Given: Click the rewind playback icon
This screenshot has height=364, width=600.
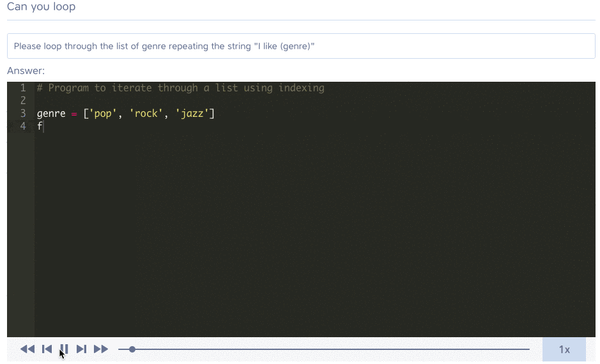Looking at the screenshot, I should coord(28,349).
